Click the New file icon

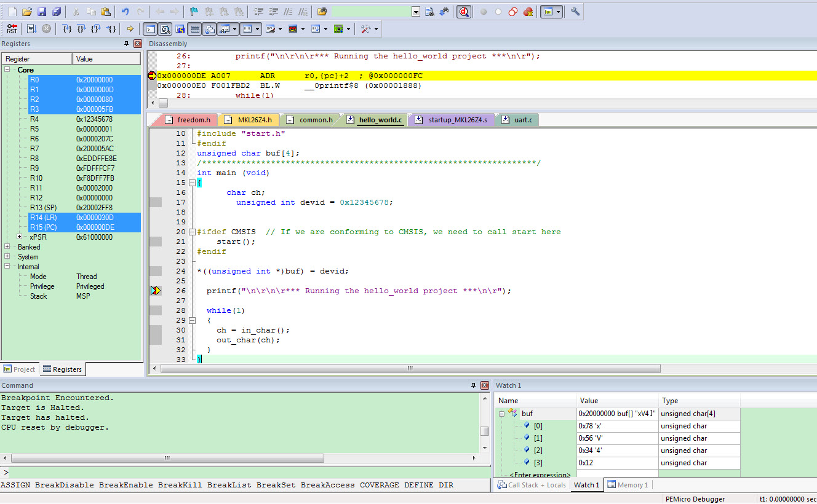click(12, 12)
